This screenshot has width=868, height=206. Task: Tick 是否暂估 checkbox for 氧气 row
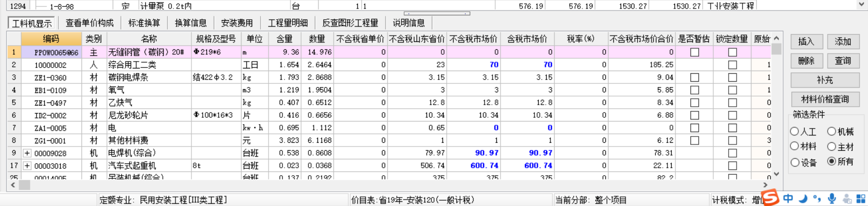pyautogui.click(x=695, y=90)
